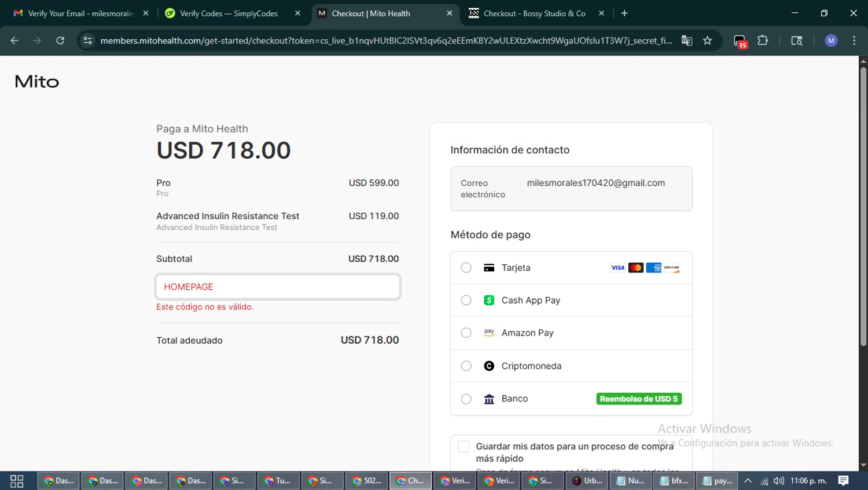This screenshot has width=868, height=490.
Task: Open Windows Task View button
Action: (17, 481)
